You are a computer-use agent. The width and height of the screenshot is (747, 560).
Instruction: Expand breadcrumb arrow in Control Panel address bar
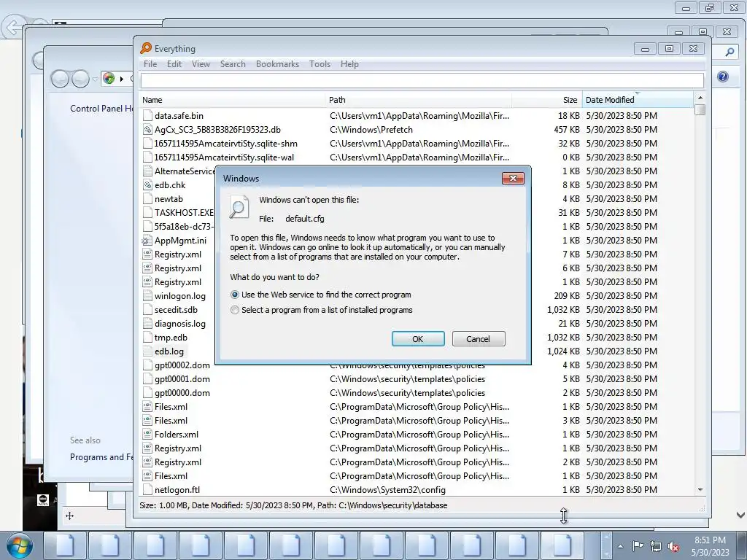coord(122,79)
